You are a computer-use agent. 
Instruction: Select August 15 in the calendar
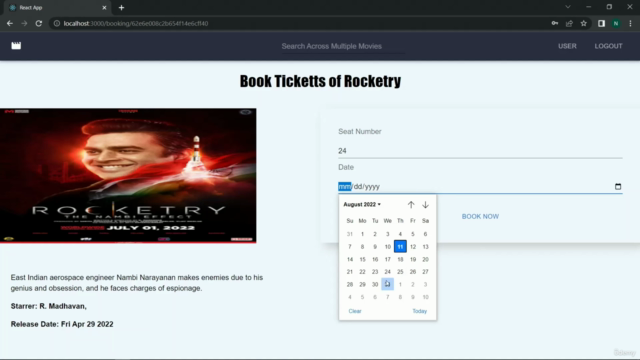(x=362, y=259)
